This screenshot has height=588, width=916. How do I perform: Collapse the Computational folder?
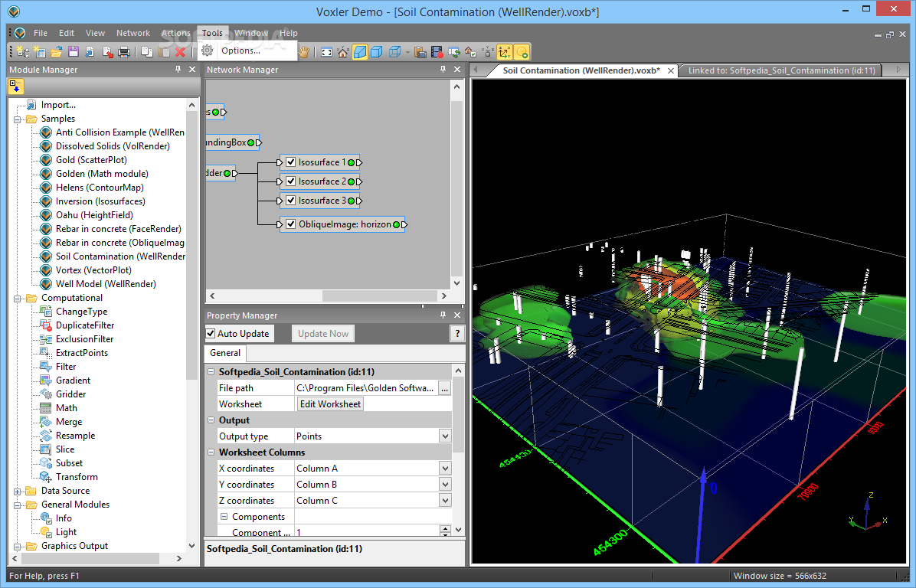pos(17,299)
